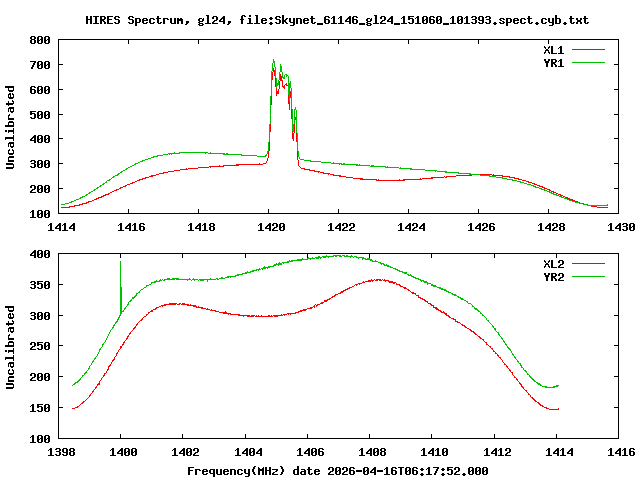Click the 1428 x-axis tick label
The height and width of the screenshot is (480, 640).
coord(551,227)
